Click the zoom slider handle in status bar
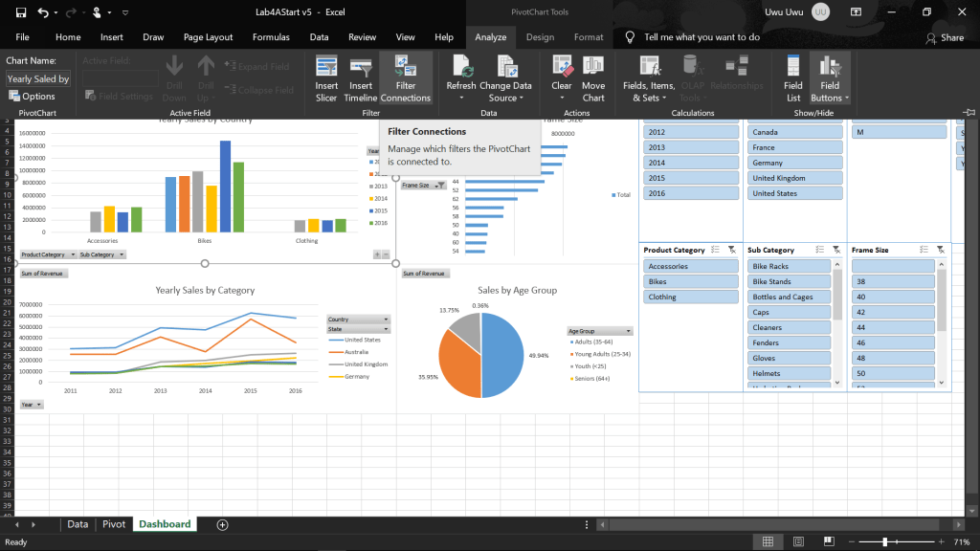 pos(885,542)
